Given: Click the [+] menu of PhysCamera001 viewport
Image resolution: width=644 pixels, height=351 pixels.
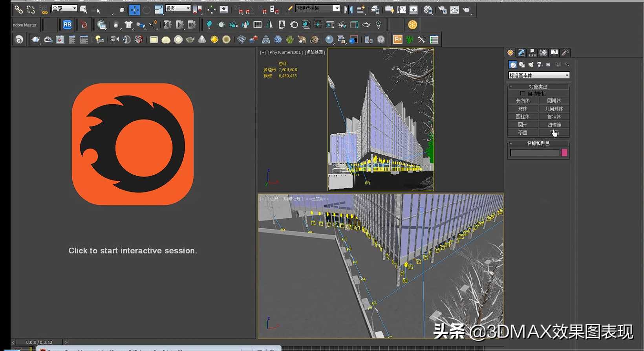Looking at the screenshot, I should (262, 52).
